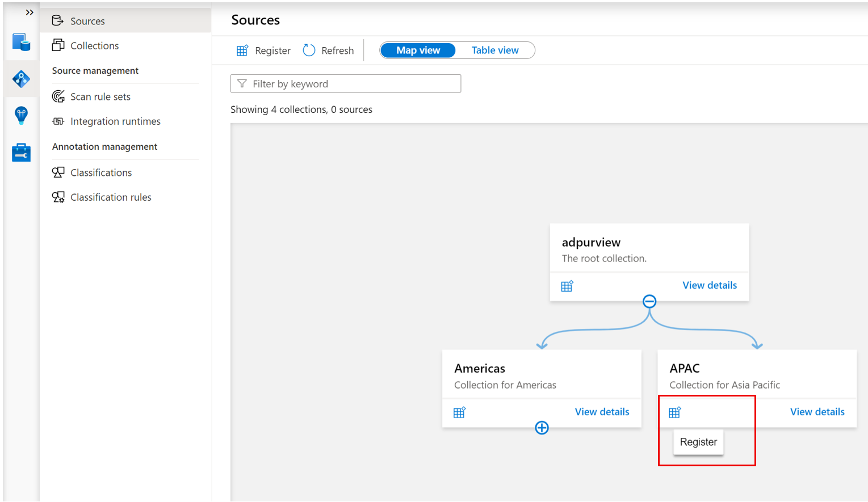Expand Americas collection with the plus button

coord(542,428)
